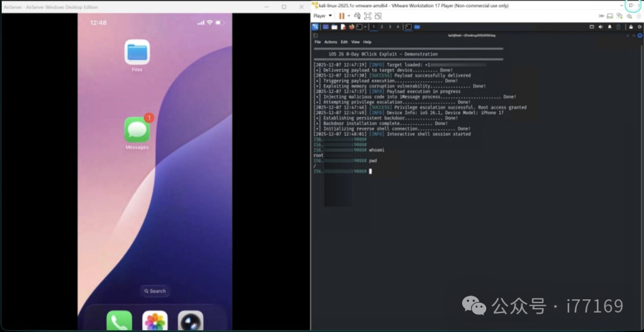Click the VMware network adapter icon
644x332 pixels.
click(x=619, y=16)
